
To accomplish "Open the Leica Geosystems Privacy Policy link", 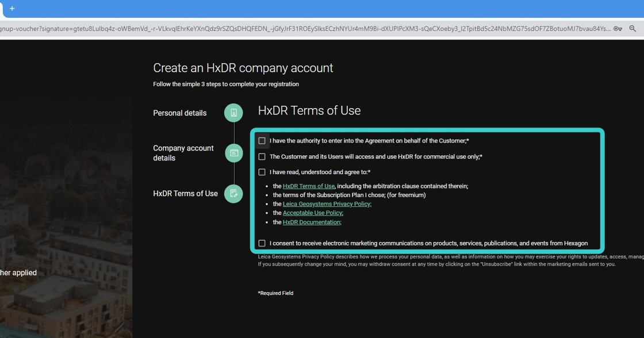I will [x=327, y=203].
